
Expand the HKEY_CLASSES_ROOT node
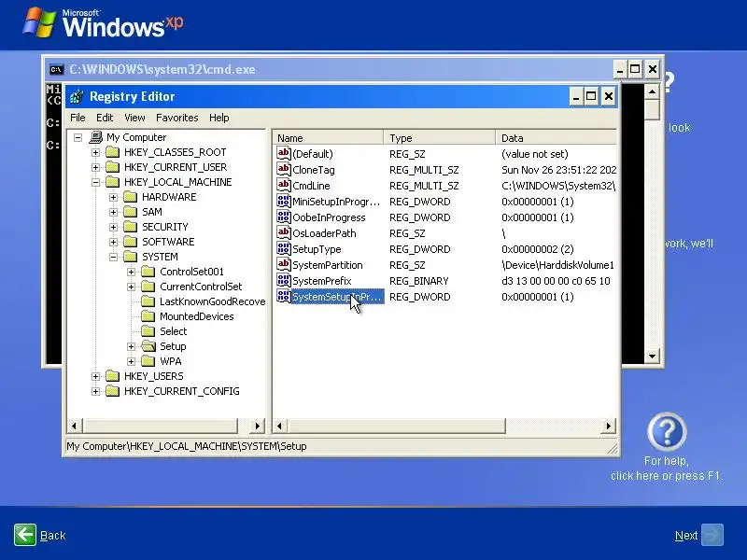(96, 152)
